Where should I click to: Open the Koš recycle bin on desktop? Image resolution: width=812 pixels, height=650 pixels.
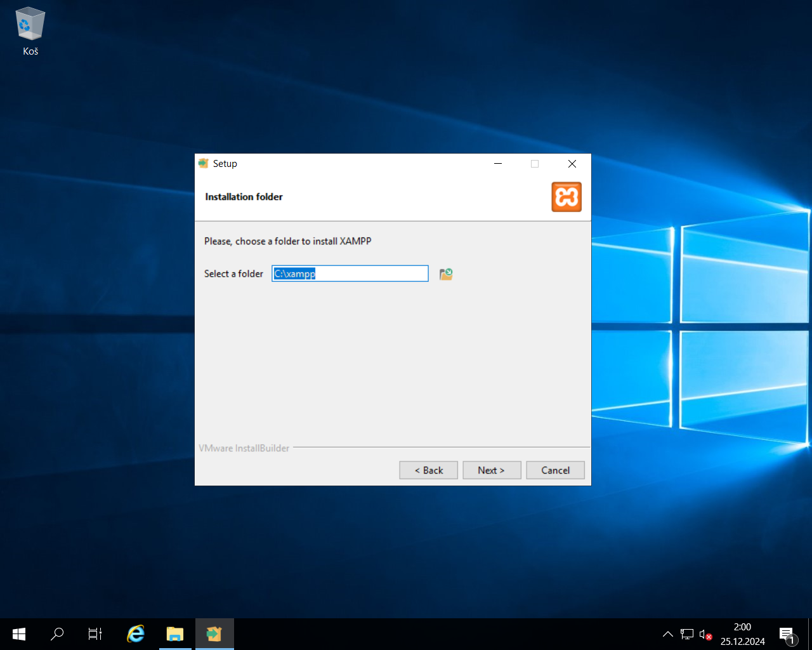pos(30,25)
